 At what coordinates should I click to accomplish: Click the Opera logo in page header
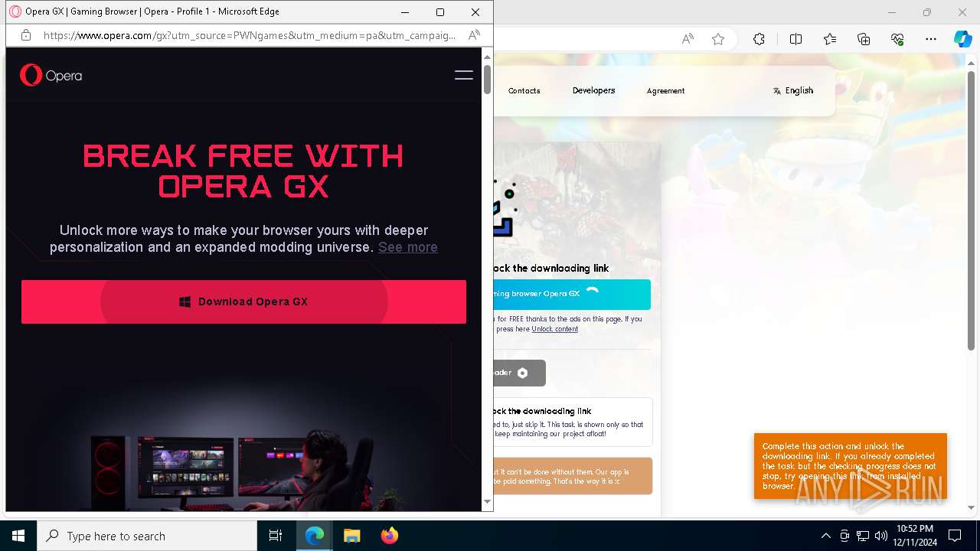(51, 75)
